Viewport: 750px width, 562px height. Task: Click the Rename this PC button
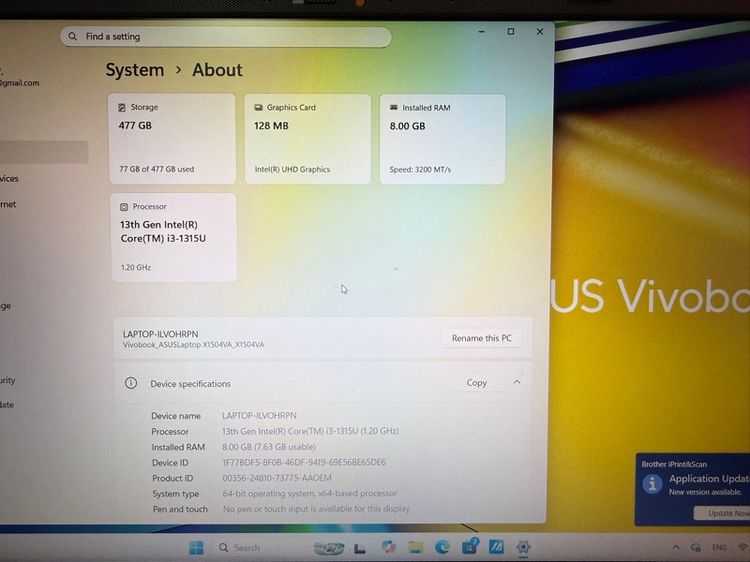[481, 338]
